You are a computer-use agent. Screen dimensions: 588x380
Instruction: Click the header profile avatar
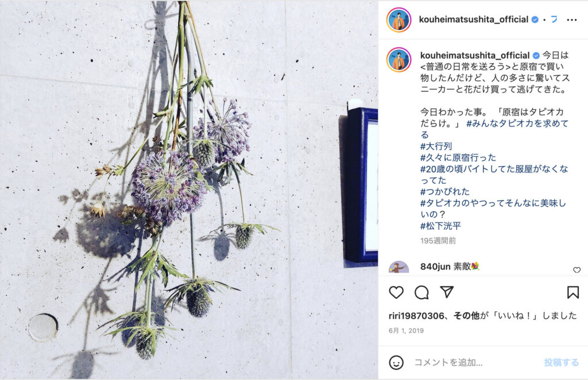pos(399,20)
